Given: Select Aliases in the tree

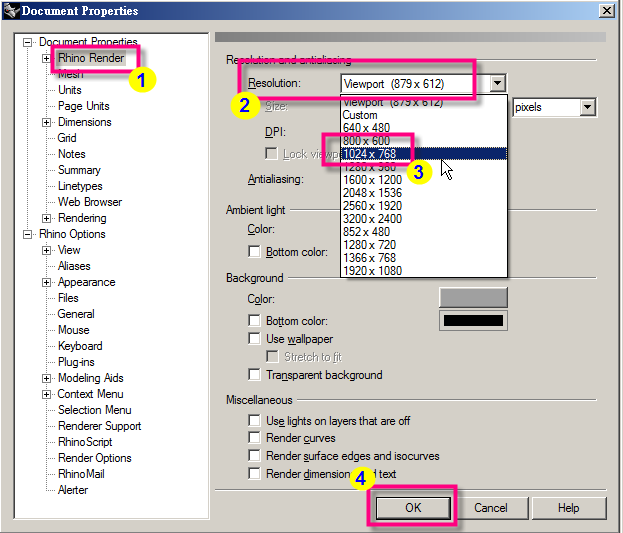Looking at the screenshot, I should point(74,266).
